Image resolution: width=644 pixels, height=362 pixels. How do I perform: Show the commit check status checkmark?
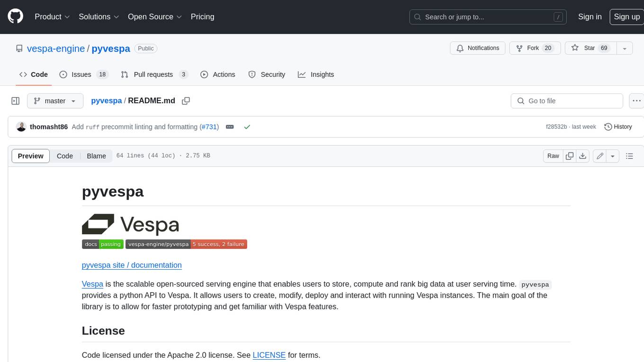247,127
